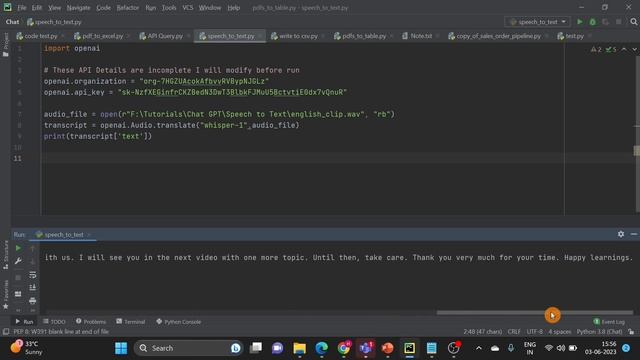This screenshot has height=360, width=640.
Task: Click the Windows Start button
Action: (x=121, y=348)
